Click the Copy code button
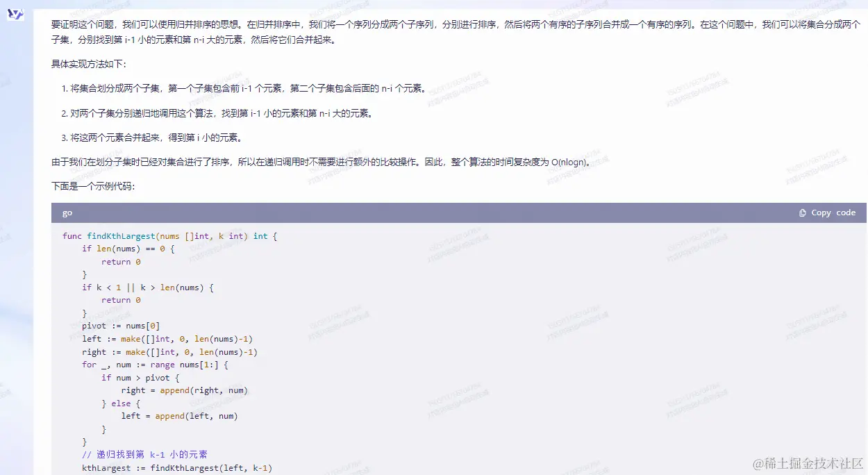 tap(828, 212)
